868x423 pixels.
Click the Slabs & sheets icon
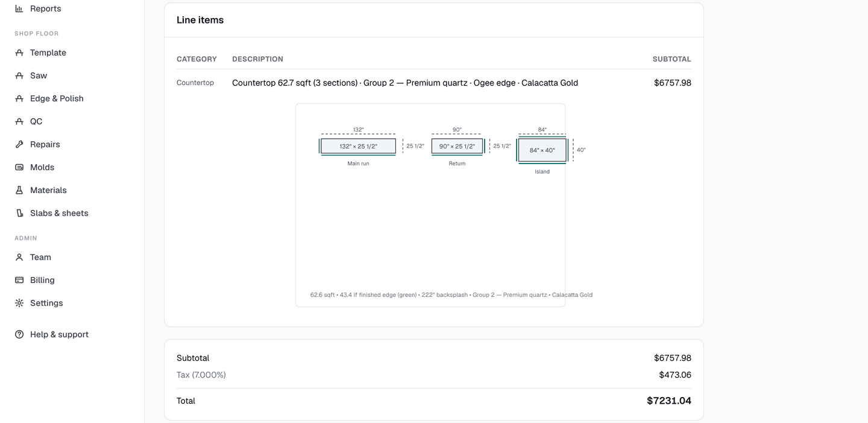(19, 213)
